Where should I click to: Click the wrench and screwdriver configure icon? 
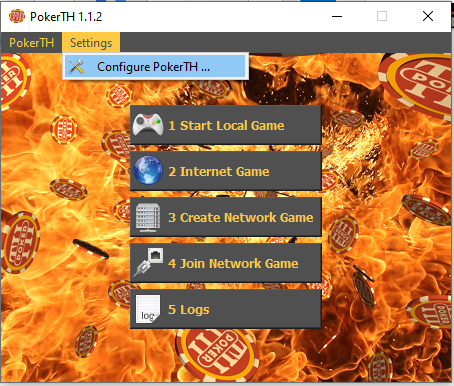[76, 66]
